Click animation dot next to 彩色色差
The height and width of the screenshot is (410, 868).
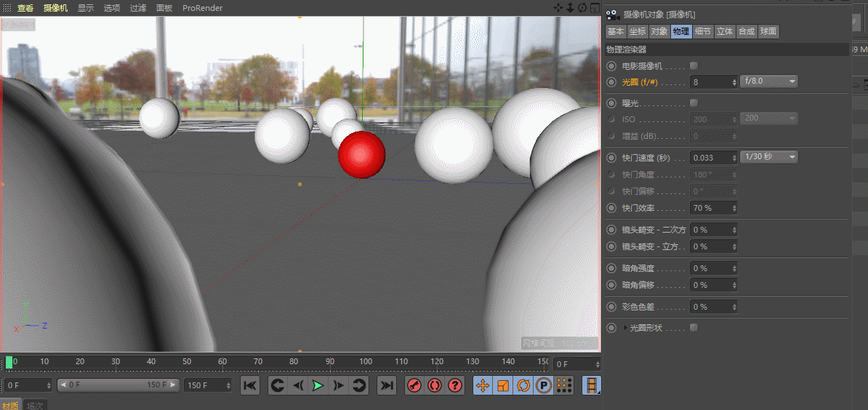[x=611, y=307]
